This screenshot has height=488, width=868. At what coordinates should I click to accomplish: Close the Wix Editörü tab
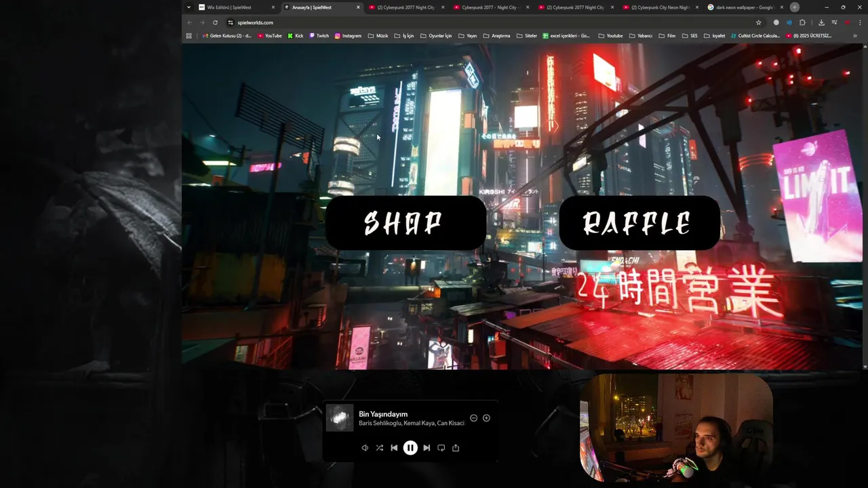pyautogui.click(x=273, y=7)
